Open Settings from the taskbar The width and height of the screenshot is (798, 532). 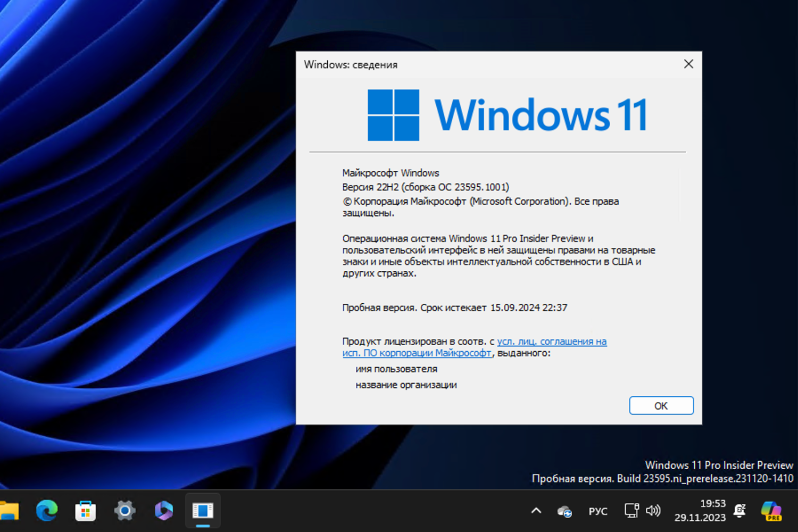[x=124, y=511]
